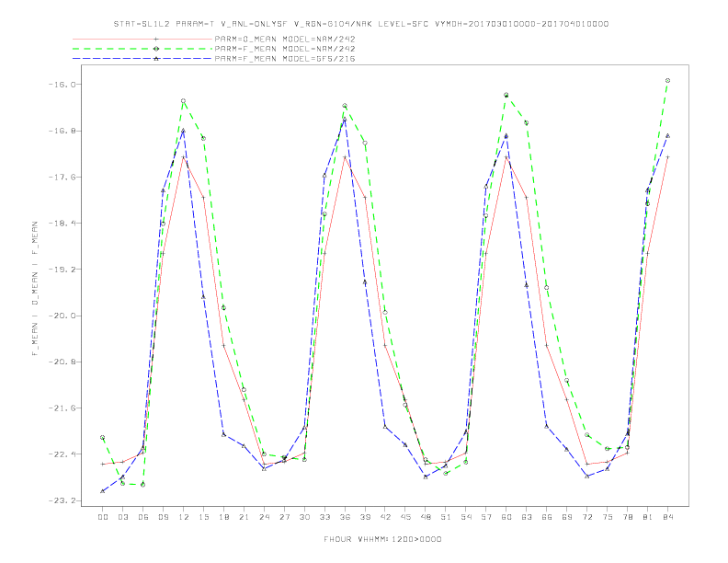Click the x-axis tick label 42

click(x=385, y=517)
